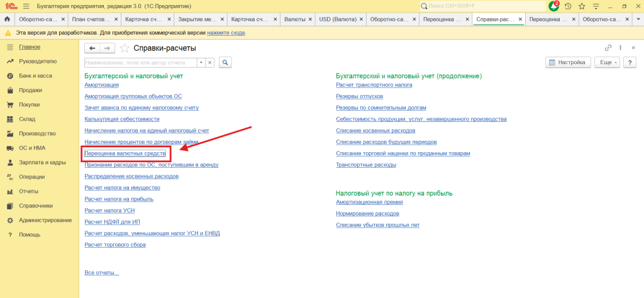Click the Помощь question mark icon
Image resolution: width=644 pixels, height=298 pixels.
pyautogui.click(x=10, y=235)
